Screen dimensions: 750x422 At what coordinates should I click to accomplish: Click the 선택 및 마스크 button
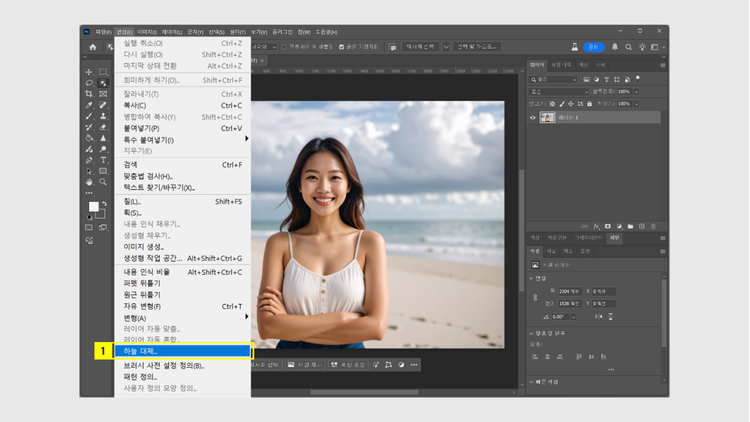477,47
